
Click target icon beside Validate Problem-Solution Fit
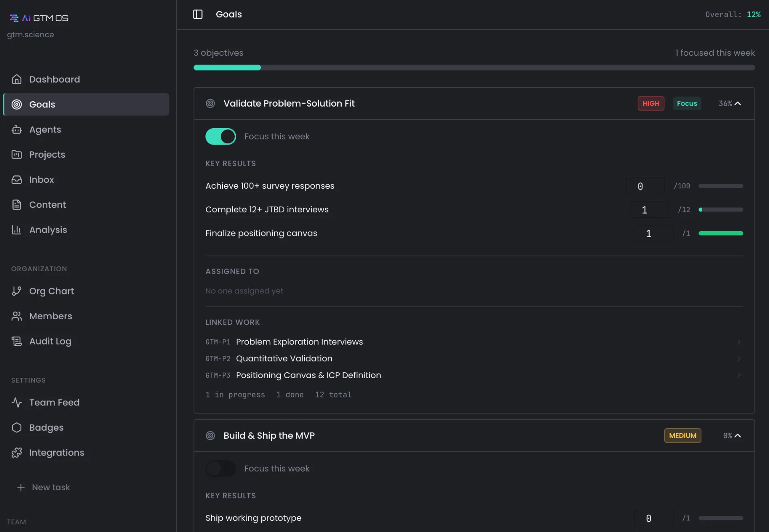pos(210,103)
